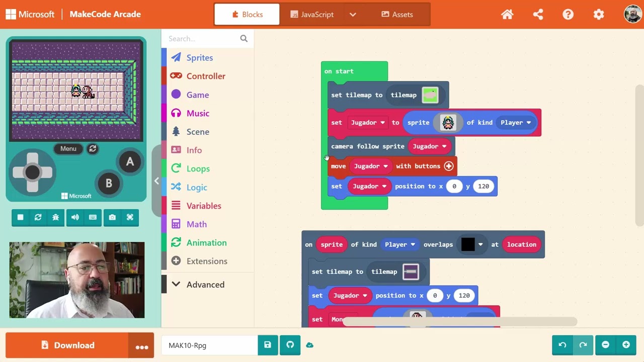Click the refresh icon beside Menu
Screen dimensions: 644x362
pos(93,149)
